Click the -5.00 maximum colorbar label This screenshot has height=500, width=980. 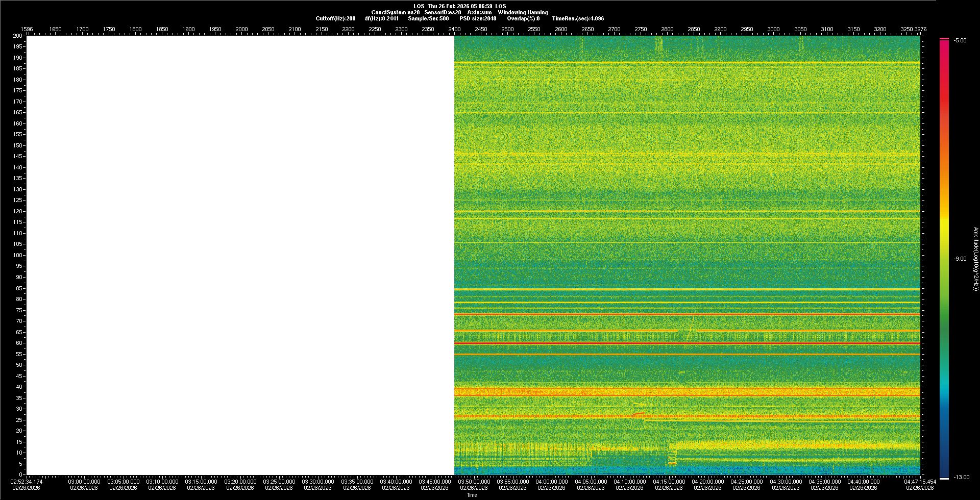tap(960, 40)
